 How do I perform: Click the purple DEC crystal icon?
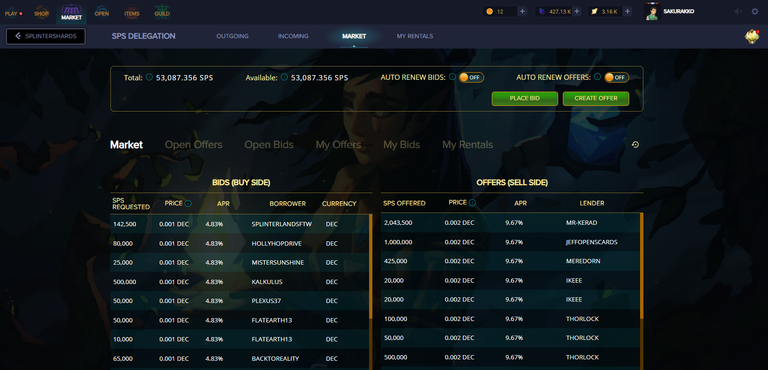pos(542,11)
